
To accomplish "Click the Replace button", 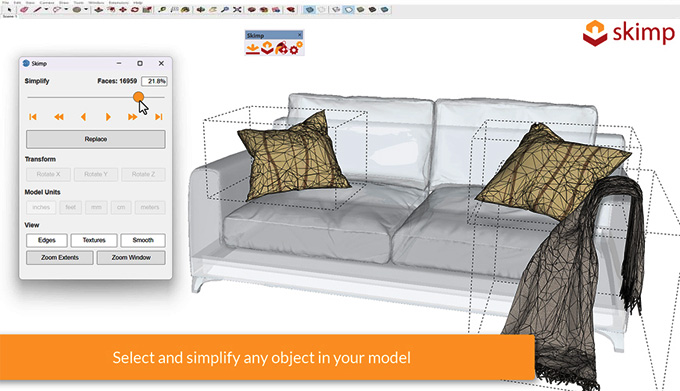I will click(95, 139).
